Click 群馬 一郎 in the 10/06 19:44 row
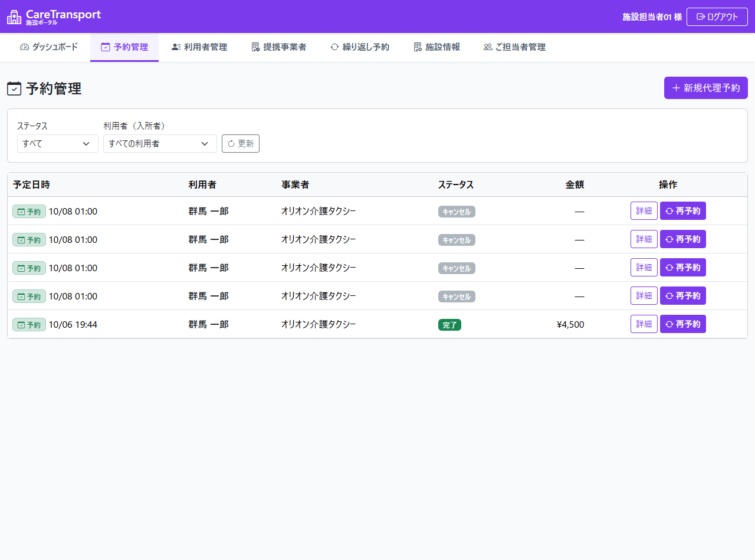The image size is (755, 560). [209, 324]
